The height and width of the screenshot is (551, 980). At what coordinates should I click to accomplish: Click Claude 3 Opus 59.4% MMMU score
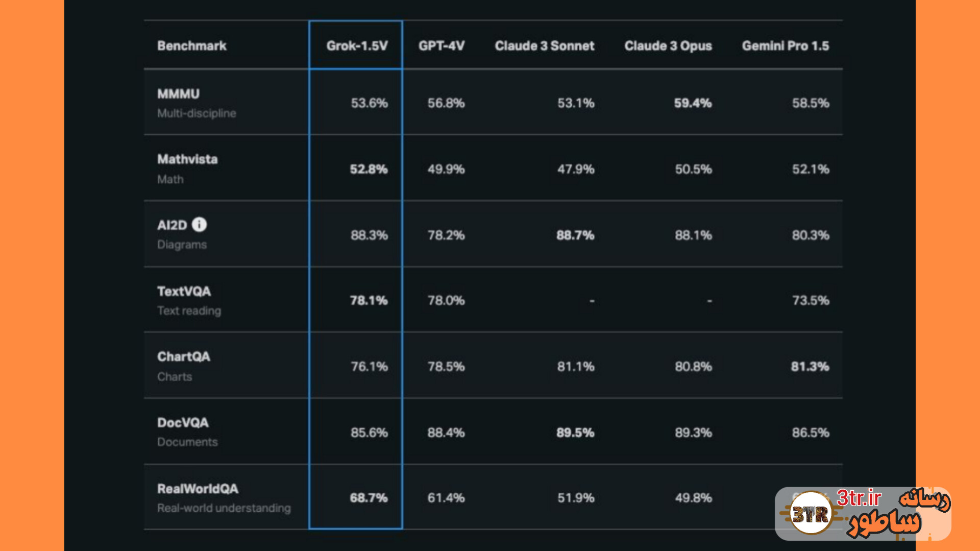click(693, 103)
